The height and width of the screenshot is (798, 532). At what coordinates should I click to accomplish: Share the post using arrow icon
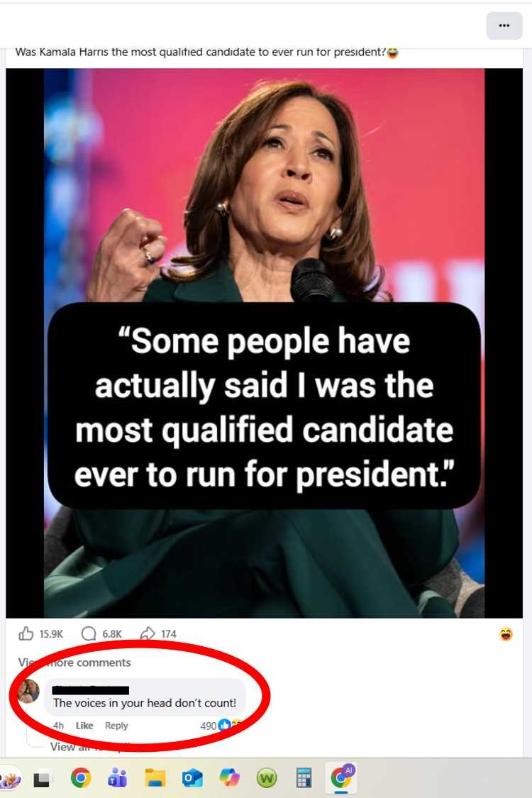[148, 633]
